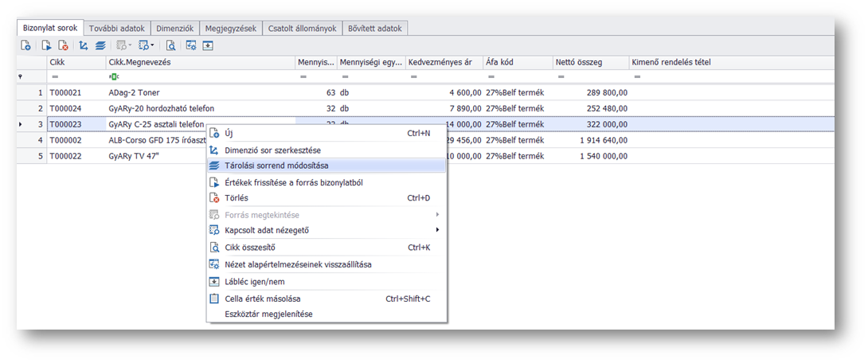
Task: Show toolbar via Eszköztár megjelenítése
Action: pos(268,314)
